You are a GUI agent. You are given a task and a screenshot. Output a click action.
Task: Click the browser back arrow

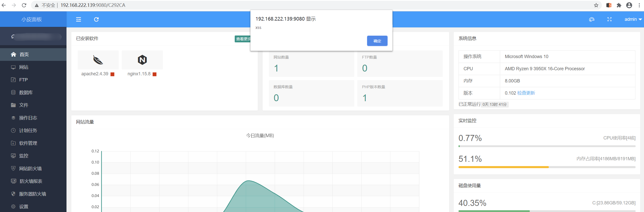click(4, 5)
